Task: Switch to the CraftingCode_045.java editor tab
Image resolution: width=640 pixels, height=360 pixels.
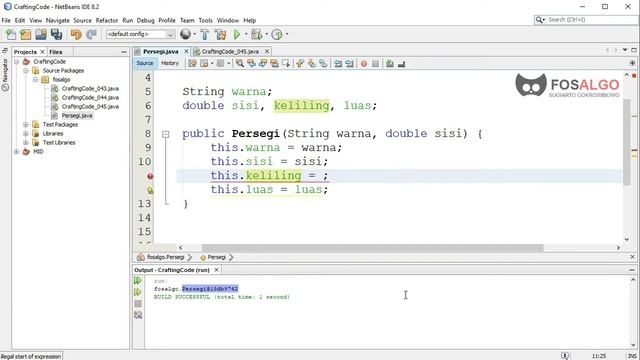Action: [230, 51]
